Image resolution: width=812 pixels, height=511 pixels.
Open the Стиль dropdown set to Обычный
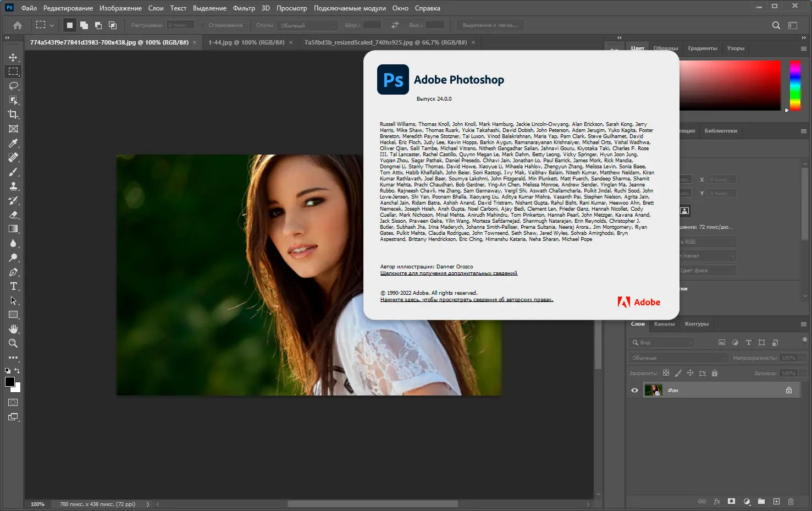coord(307,25)
